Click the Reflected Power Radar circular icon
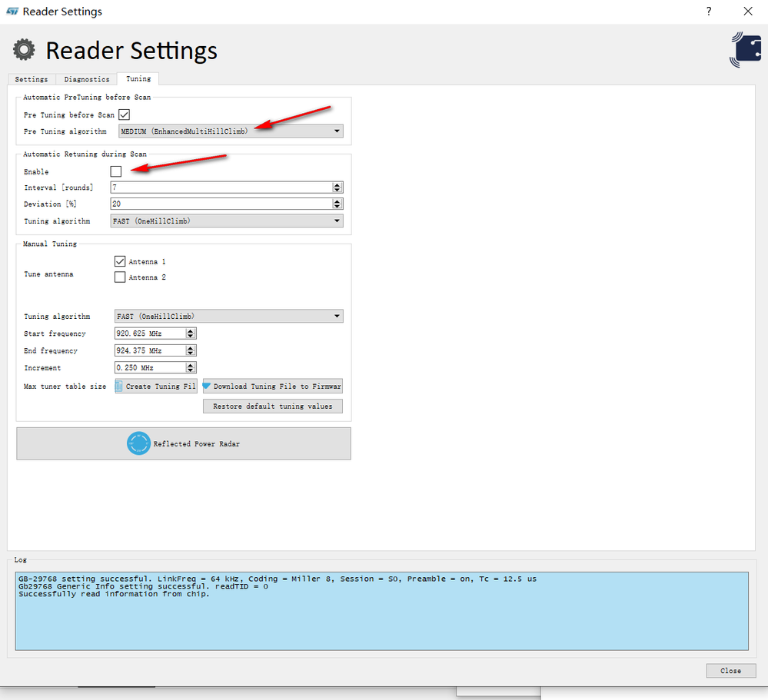 138,443
